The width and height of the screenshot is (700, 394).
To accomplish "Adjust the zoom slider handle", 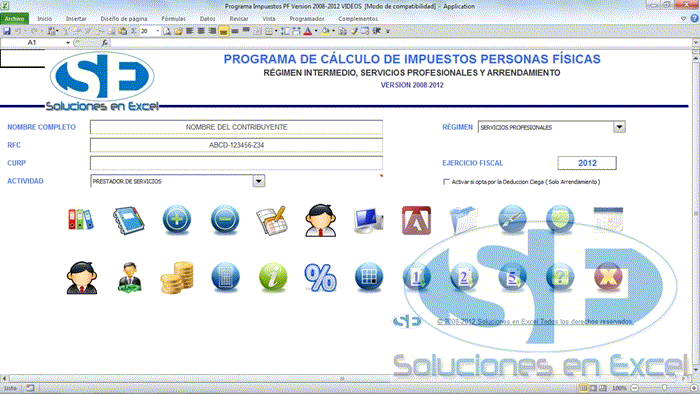I will point(664,388).
